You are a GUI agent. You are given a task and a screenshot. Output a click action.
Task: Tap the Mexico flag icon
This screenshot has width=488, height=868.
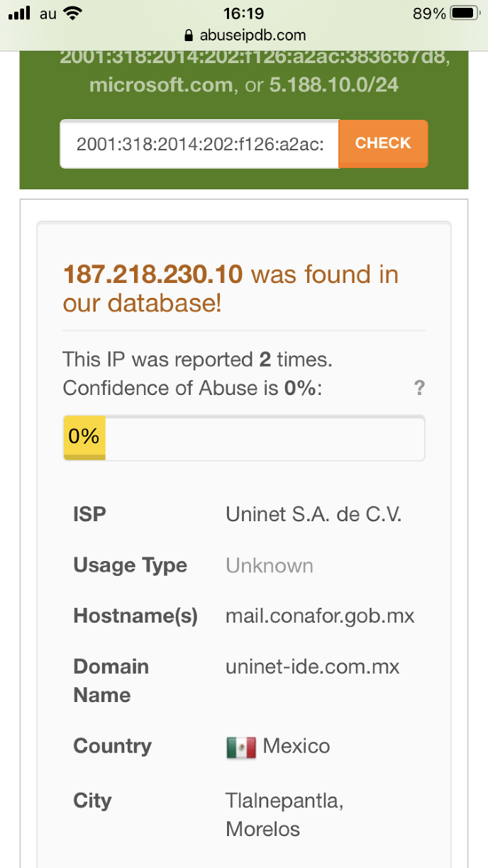tap(240, 747)
